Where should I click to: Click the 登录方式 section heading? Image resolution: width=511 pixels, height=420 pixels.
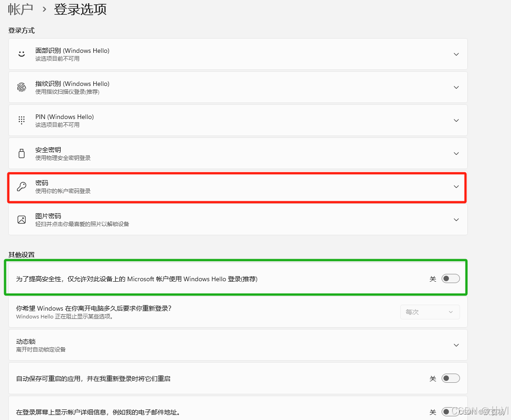[x=22, y=30]
